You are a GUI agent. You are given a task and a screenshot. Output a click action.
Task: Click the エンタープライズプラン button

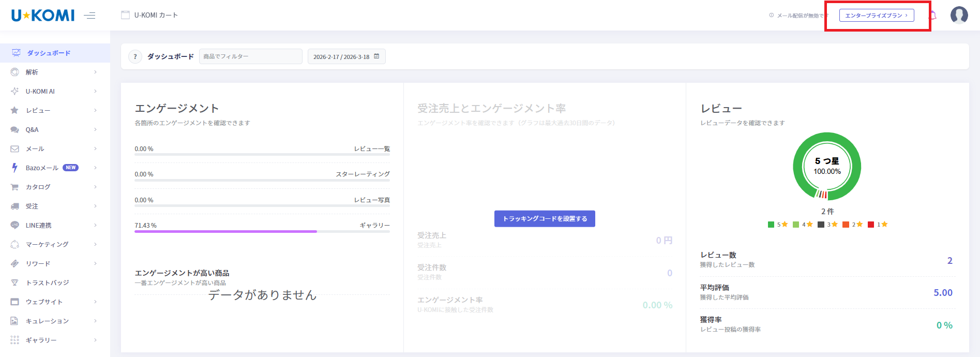876,16
